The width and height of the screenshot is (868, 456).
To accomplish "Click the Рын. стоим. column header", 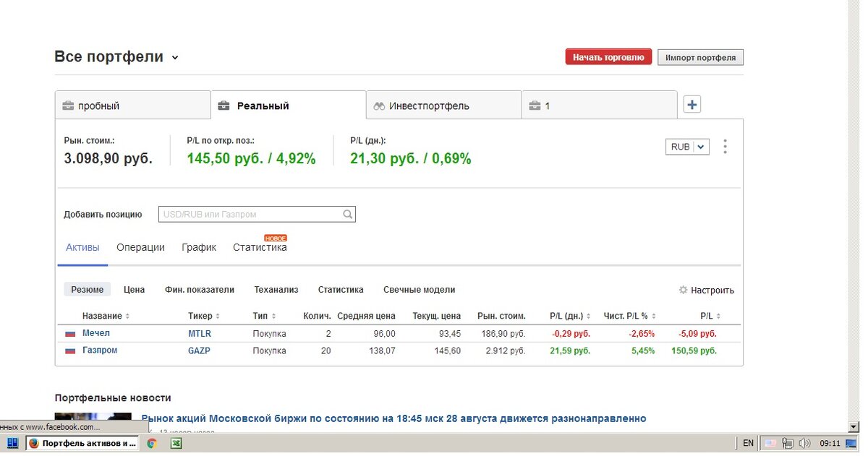I will (501, 316).
